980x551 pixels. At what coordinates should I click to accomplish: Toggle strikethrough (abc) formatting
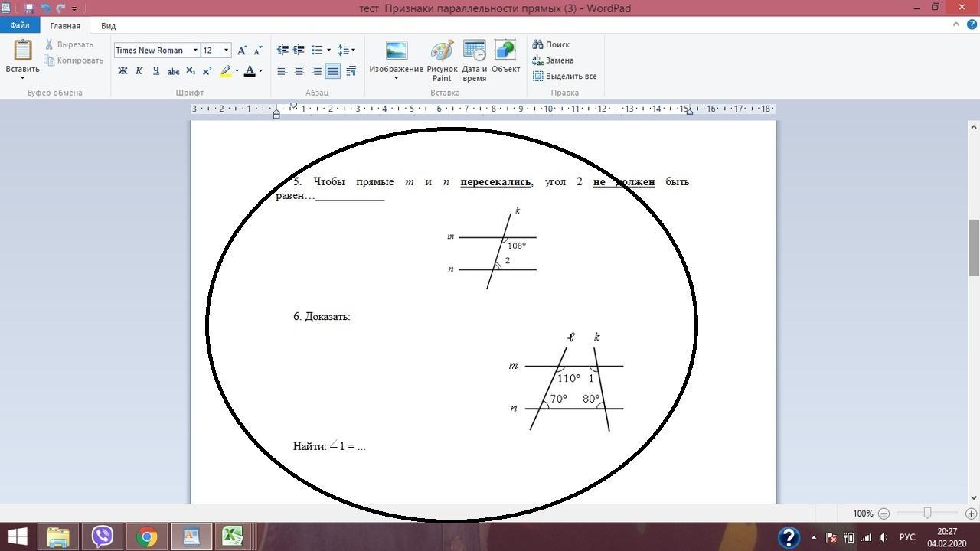pos(173,71)
